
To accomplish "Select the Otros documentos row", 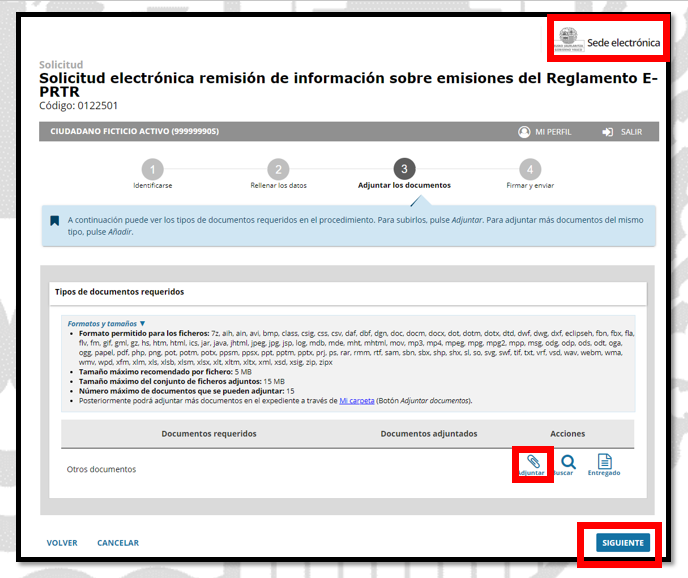I will tap(101, 469).
